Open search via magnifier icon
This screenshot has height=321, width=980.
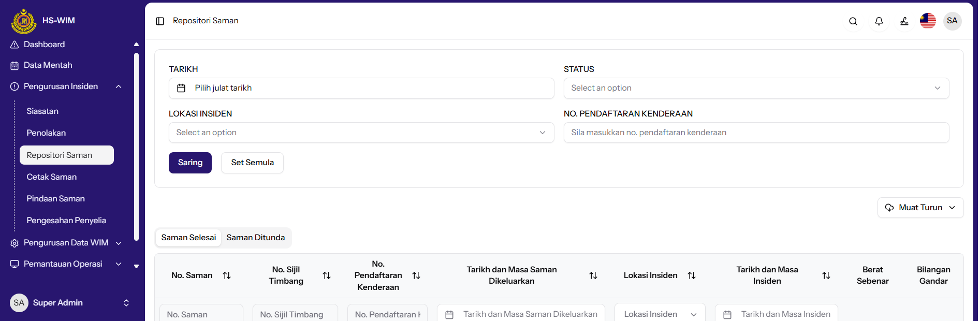pos(853,21)
